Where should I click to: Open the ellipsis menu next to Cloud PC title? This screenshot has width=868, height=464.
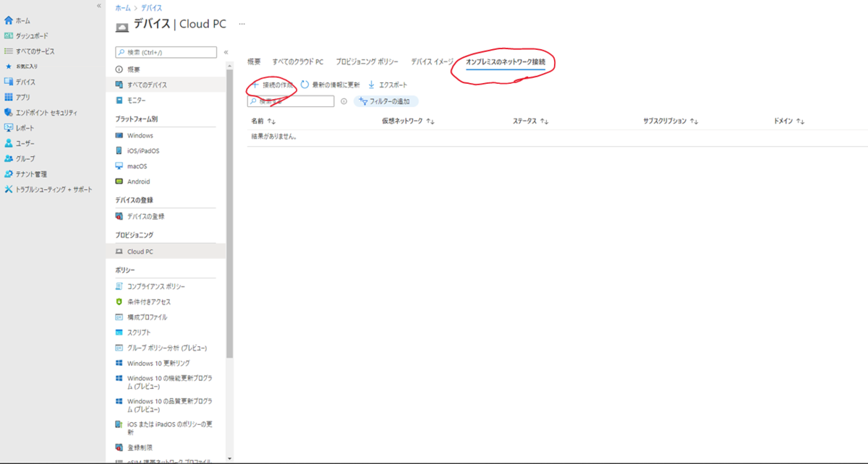[242, 24]
